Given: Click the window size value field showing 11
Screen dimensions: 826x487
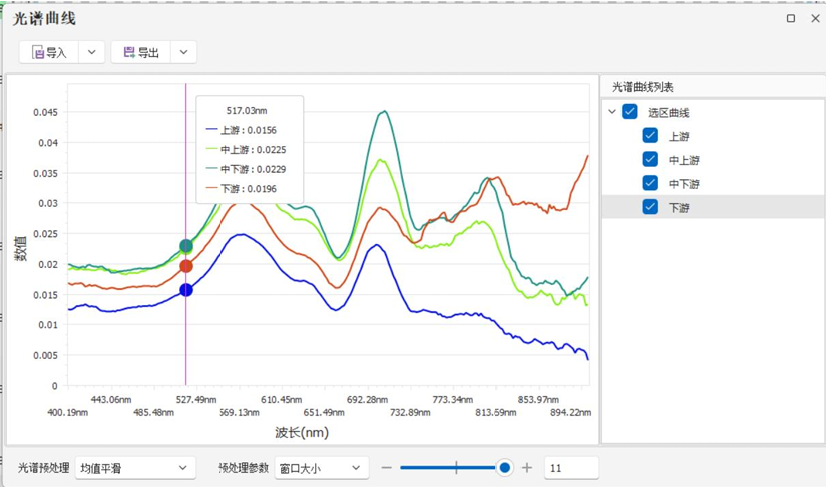Looking at the screenshot, I should coord(570,468).
